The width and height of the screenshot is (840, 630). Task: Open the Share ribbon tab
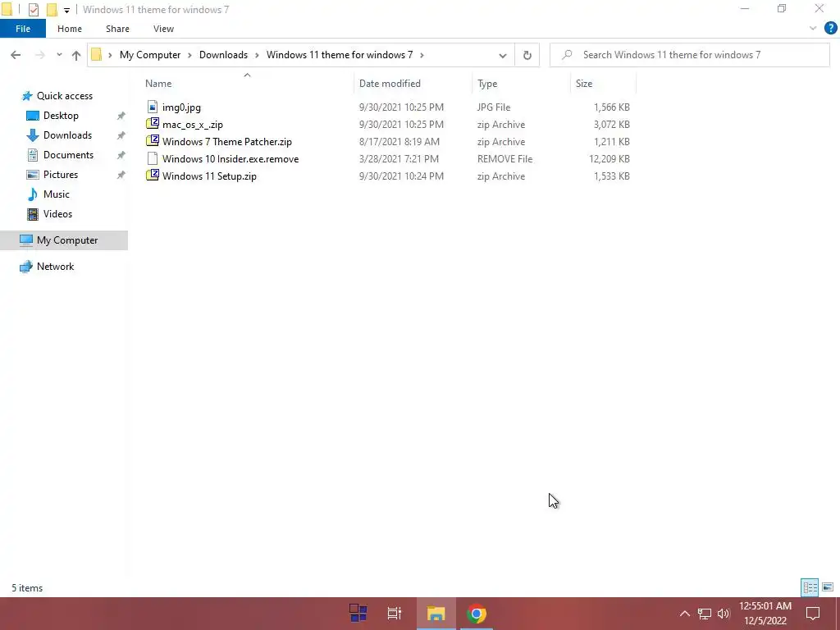coord(117,29)
